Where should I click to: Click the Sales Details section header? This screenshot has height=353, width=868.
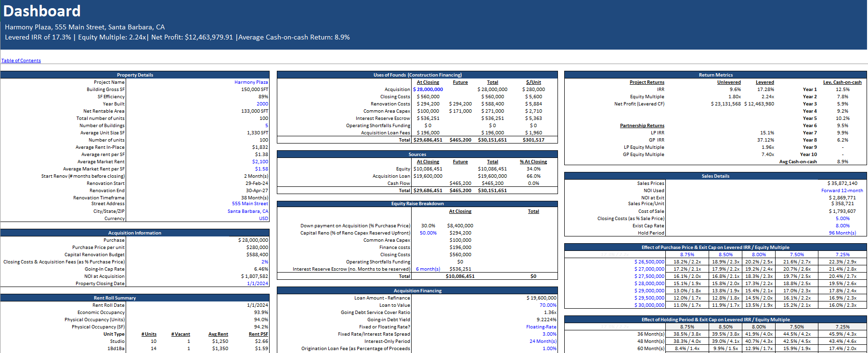click(x=715, y=176)
